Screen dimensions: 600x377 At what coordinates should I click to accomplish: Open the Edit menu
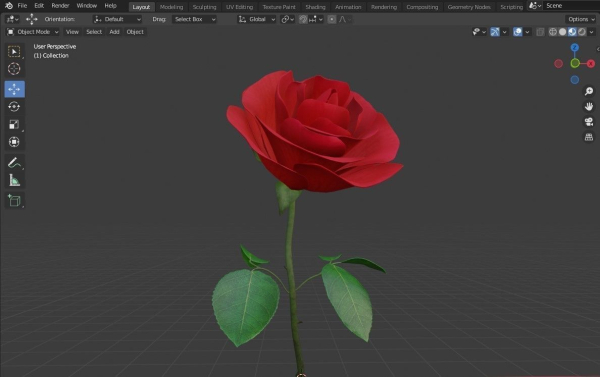pos(39,6)
